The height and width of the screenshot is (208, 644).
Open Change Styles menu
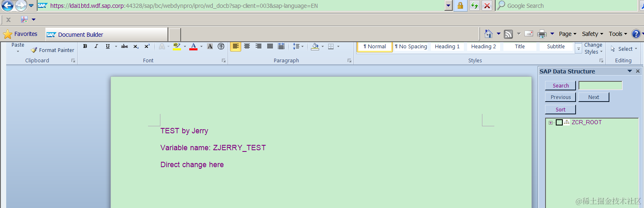(x=593, y=48)
